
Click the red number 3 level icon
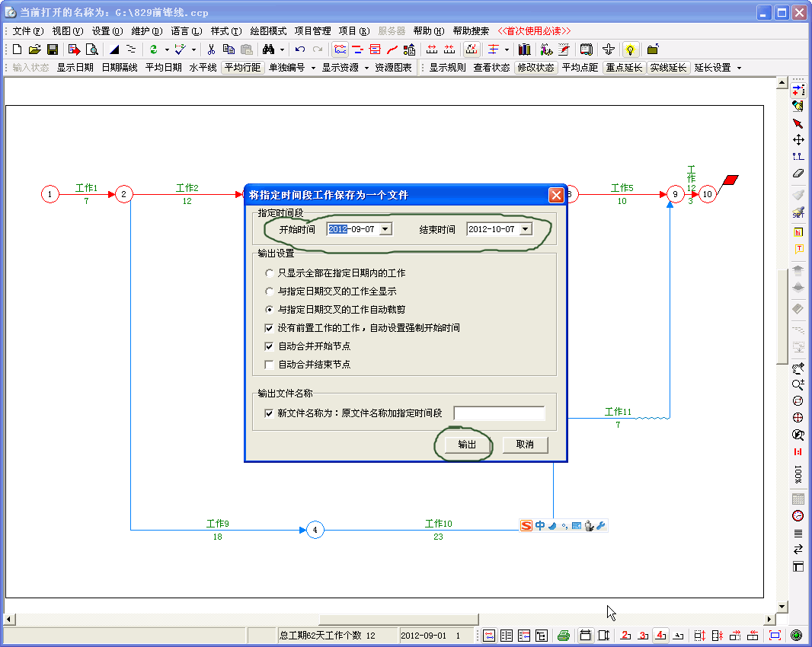tap(643, 635)
